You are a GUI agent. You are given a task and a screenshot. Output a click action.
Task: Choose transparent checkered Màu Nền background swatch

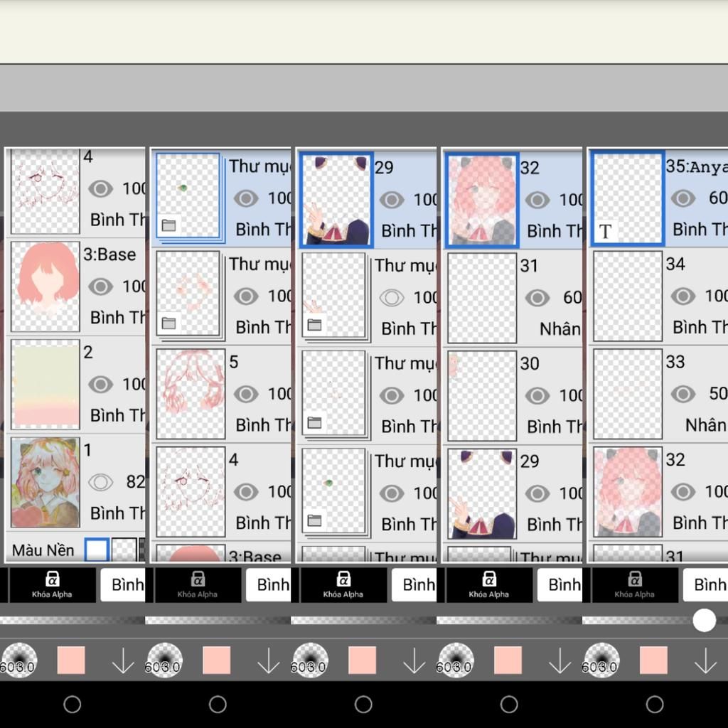(124, 550)
